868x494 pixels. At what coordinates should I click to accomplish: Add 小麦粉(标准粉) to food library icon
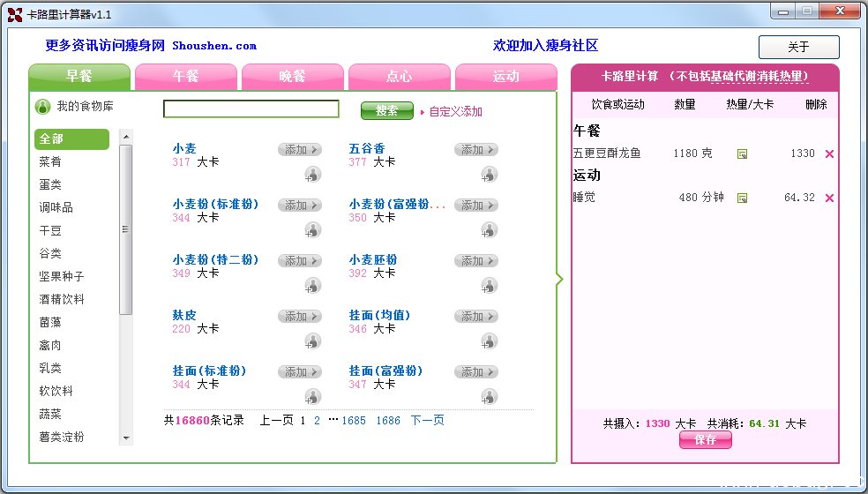click(313, 230)
